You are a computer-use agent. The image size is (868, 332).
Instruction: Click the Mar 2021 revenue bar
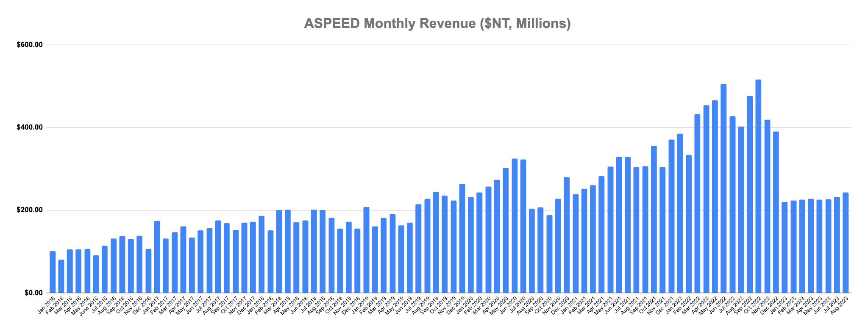(x=593, y=239)
